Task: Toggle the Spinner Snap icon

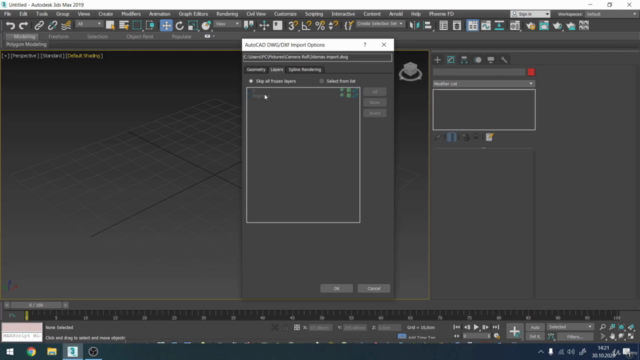Action: point(333,26)
